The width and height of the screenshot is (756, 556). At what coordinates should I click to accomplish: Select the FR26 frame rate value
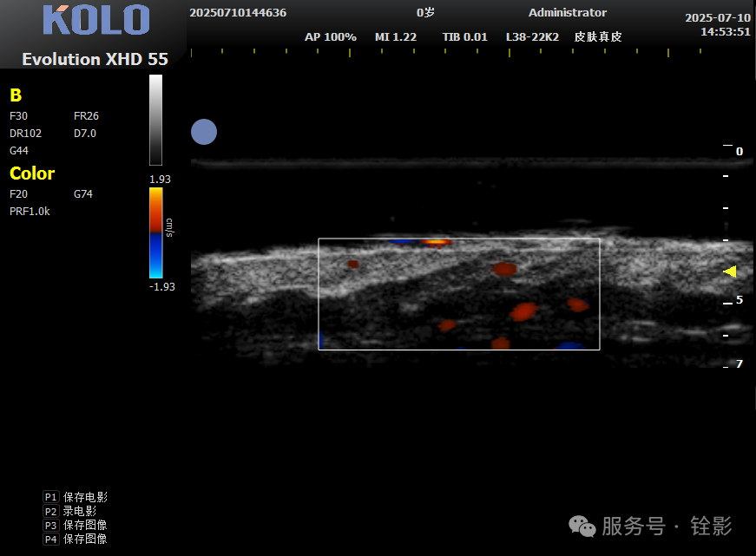click(86, 116)
